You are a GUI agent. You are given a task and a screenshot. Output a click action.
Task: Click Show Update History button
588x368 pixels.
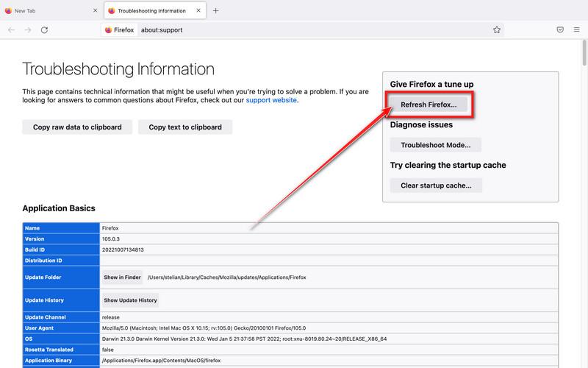tap(130, 300)
